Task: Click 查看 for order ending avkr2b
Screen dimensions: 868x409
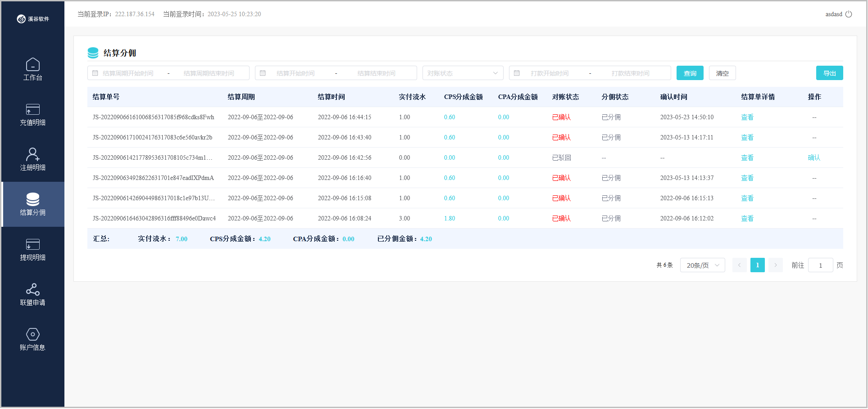Action: coord(747,137)
